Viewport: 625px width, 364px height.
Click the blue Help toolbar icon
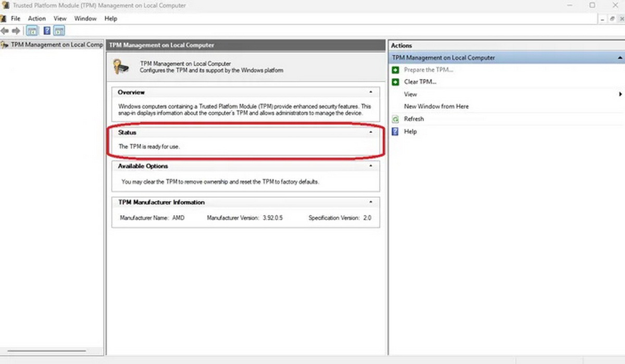coord(46,31)
